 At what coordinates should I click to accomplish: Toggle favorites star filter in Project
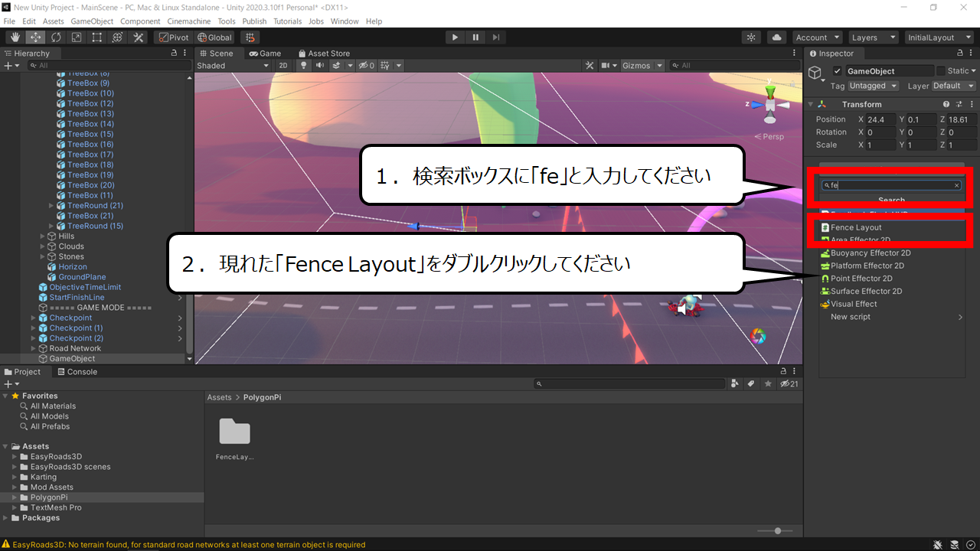(768, 384)
